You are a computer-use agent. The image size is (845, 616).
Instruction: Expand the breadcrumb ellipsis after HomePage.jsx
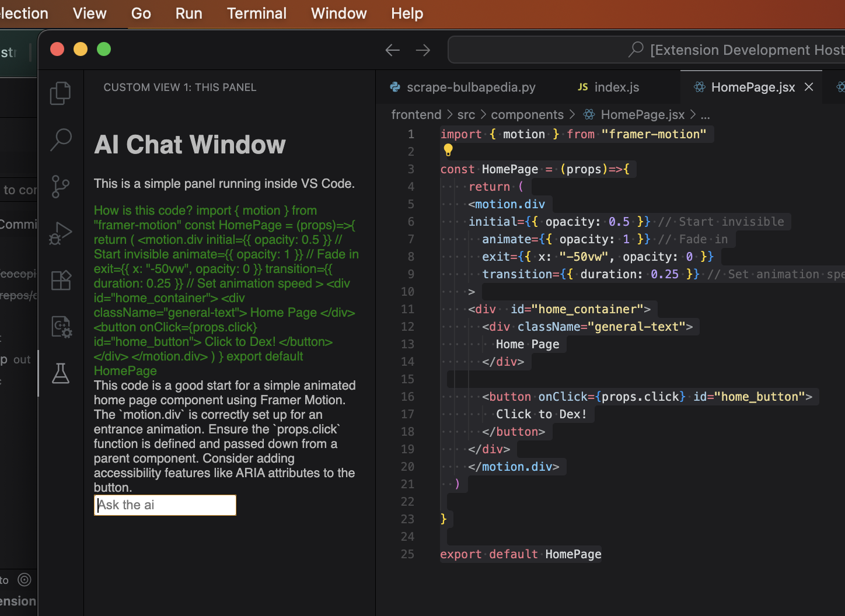pyautogui.click(x=705, y=115)
